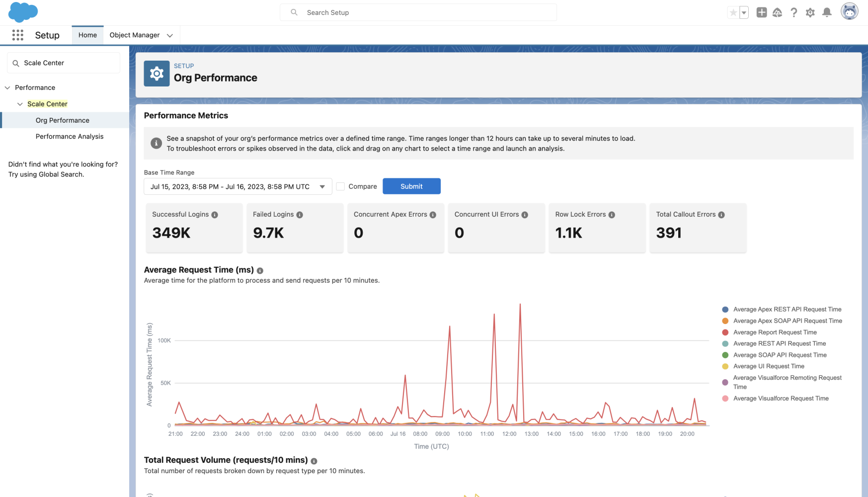The width and height of the screenshot is (868, 497).
Task: Click the Concurrent UI Errors info icon
Action: point(525,215)
